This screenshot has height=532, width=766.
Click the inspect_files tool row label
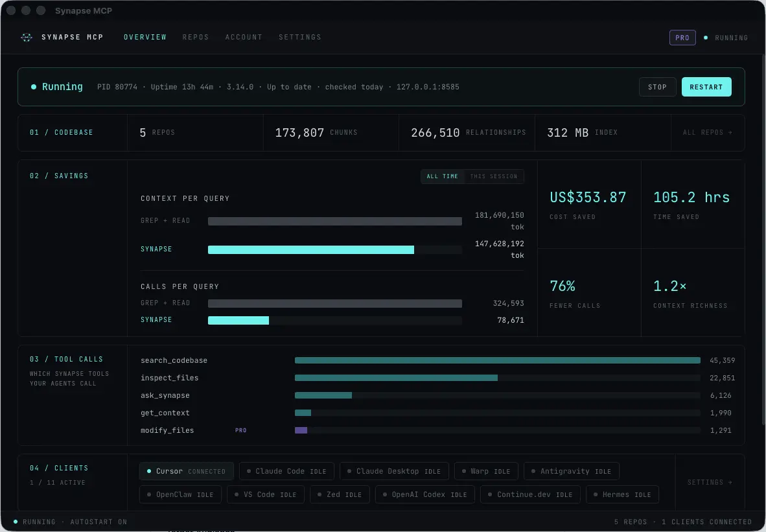pyautogui.click(x=170, y=378)
